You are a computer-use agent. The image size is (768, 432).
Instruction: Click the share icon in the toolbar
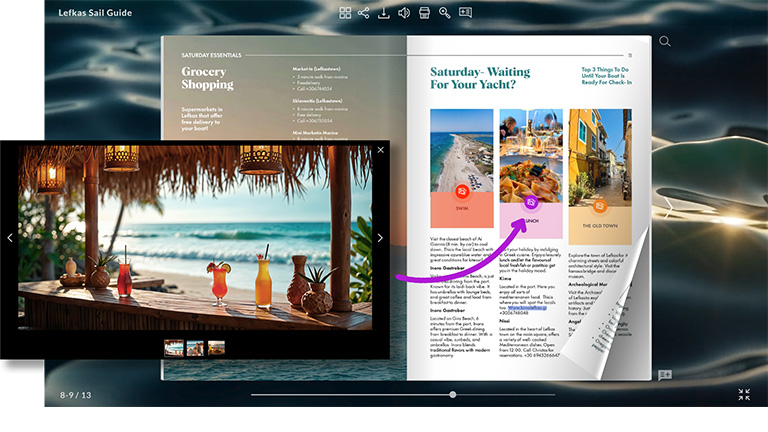pos(364,13)
